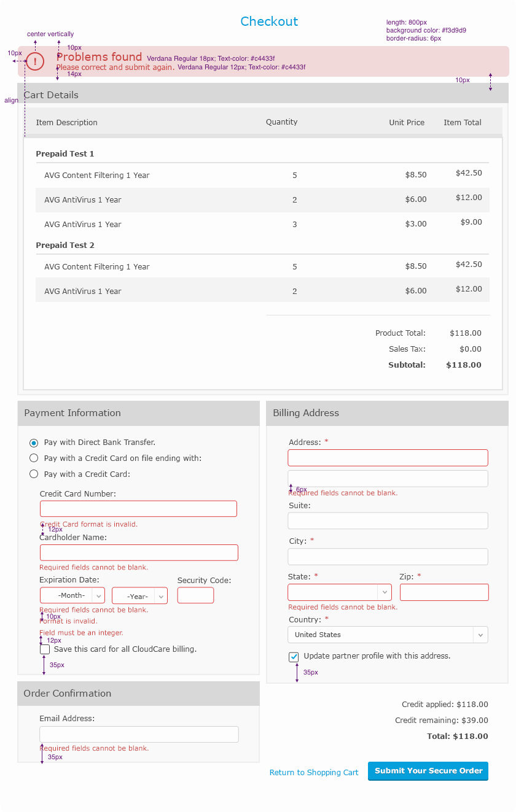
Task: Open the Country dropdown showing United States
Action: tap(388, 635)
